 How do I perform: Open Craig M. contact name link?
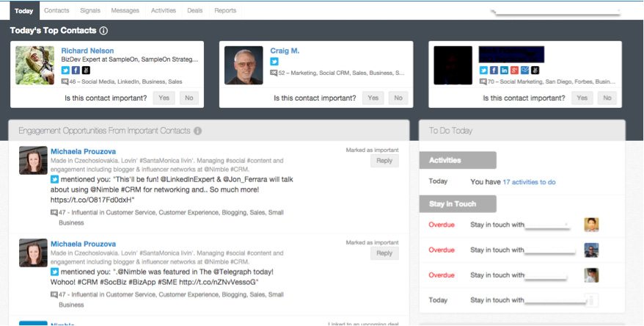pyautogui.click(x=285, y=51)
